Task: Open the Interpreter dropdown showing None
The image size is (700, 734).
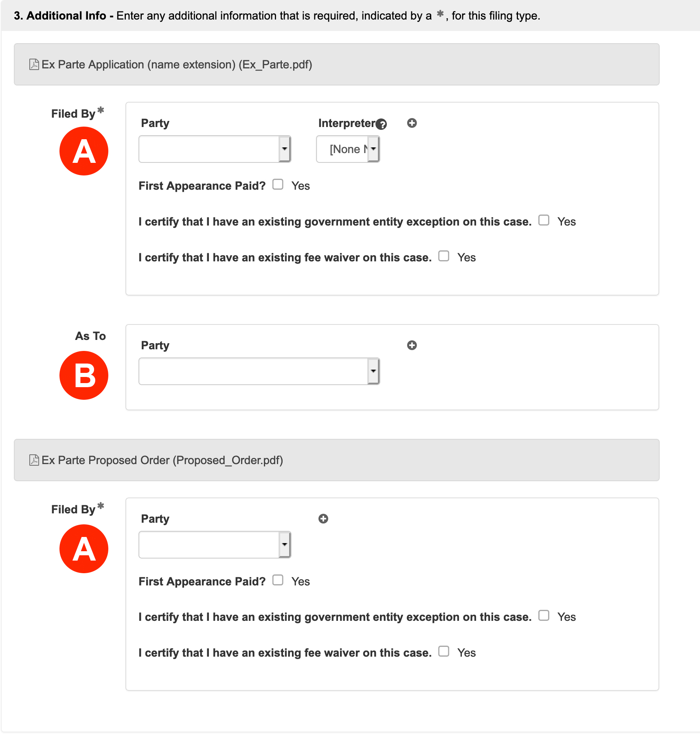Action: coord(348,149)
